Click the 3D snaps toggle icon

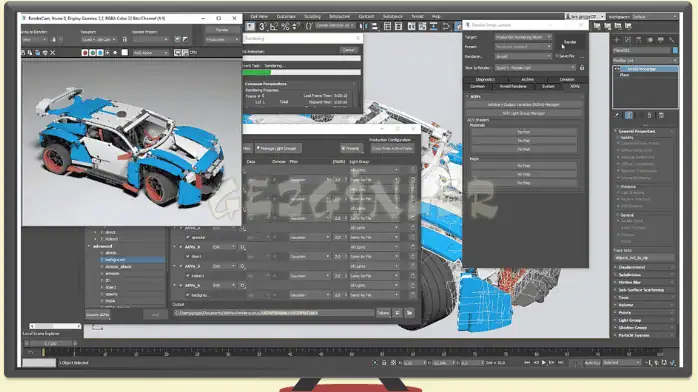[x=263, y=27]
